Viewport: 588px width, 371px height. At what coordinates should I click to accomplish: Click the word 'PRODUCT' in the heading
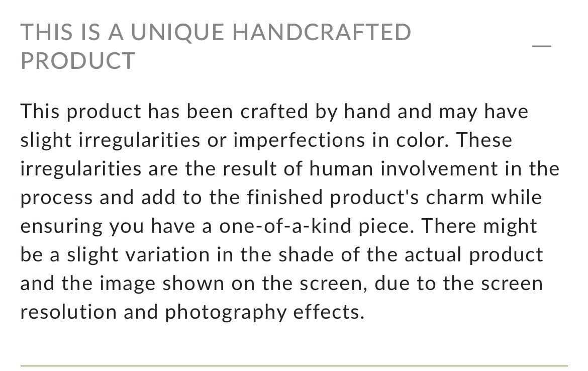[78, 61]
